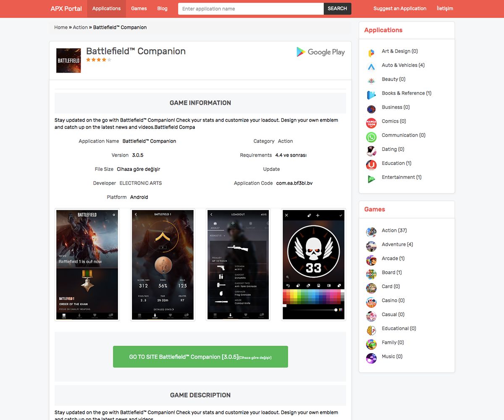Click the Arcade games icon

[371, 260]
